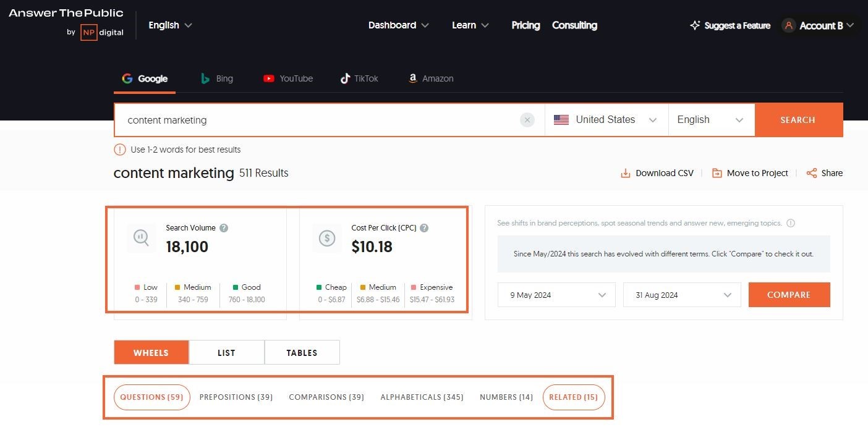The height and width of the screenshot is (427, 868).
Task: Open the Cost Per Click help tooltip icon
Action: point(424,228)
